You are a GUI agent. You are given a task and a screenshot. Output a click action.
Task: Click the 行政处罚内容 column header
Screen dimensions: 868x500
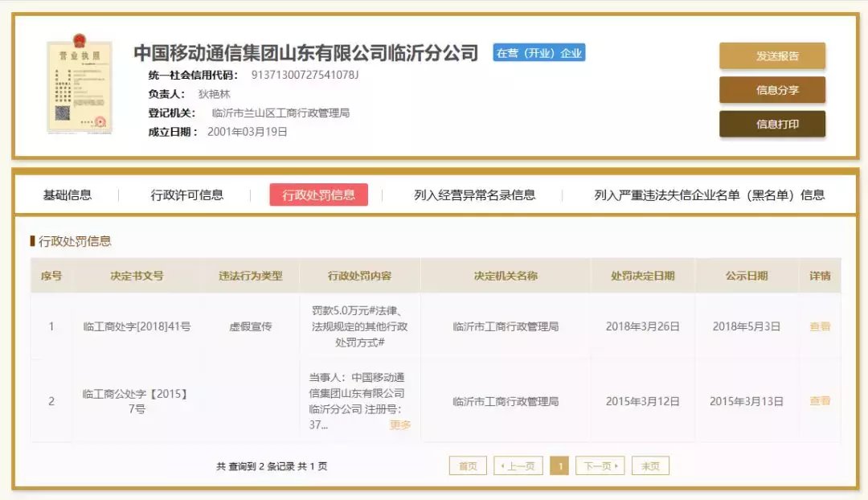(360, 276)
